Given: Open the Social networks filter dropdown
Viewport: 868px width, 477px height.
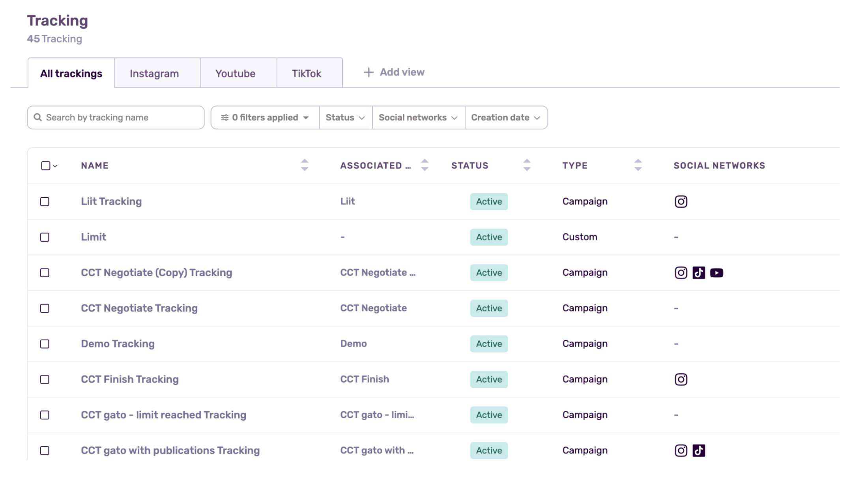Looking at the screenshot, I should pyautogui.click(x=418, y=117).
